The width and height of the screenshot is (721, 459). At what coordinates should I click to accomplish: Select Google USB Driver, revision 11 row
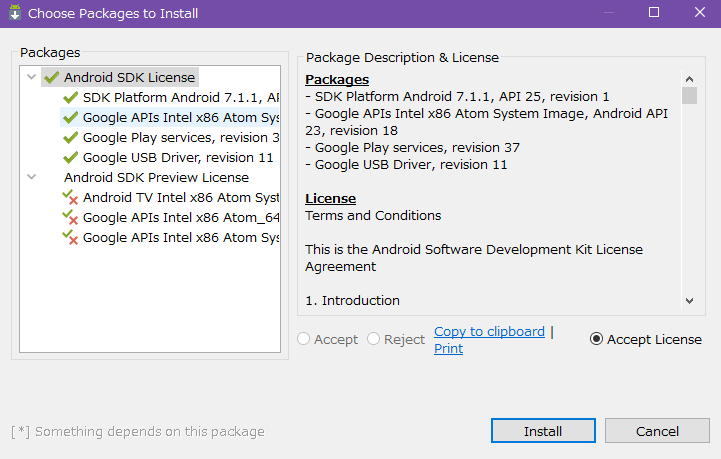168,157
